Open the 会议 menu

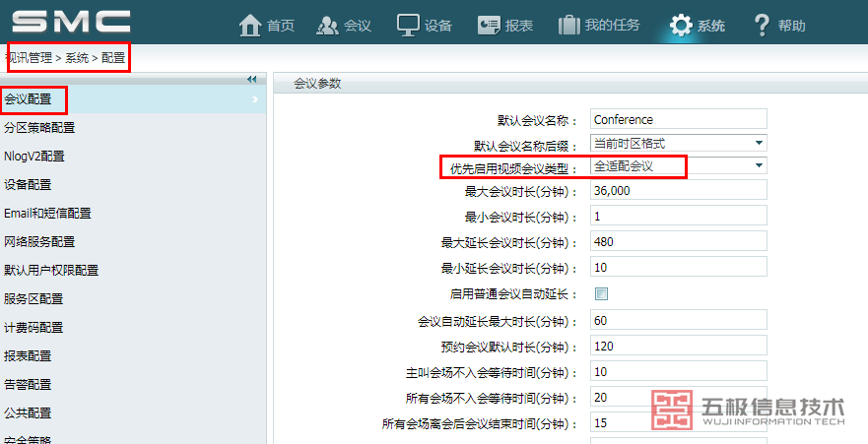click(x=358, y=26)
